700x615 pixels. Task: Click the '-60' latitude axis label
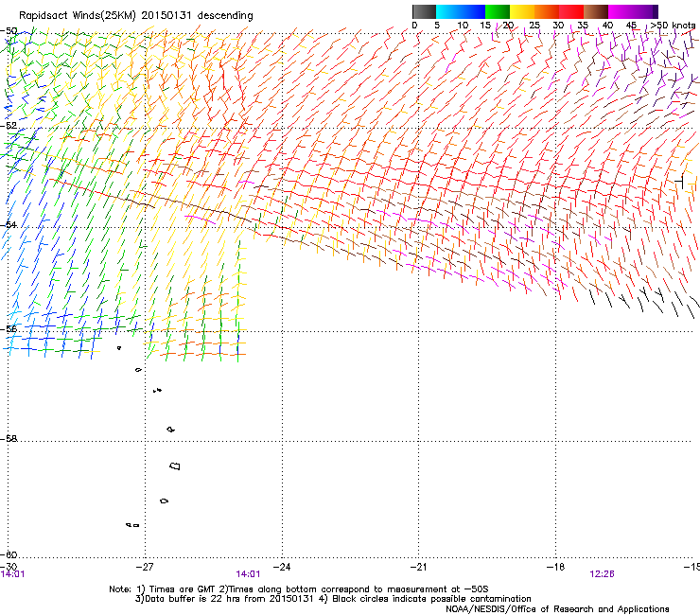(x=9, y=554)
